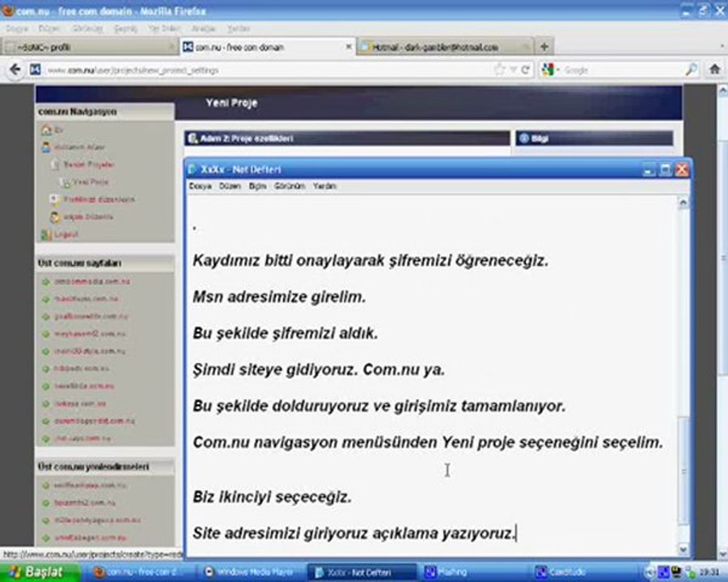Switch to the Hotmail tab
Screen dimensions: 728x582
[x=445, y=47]
